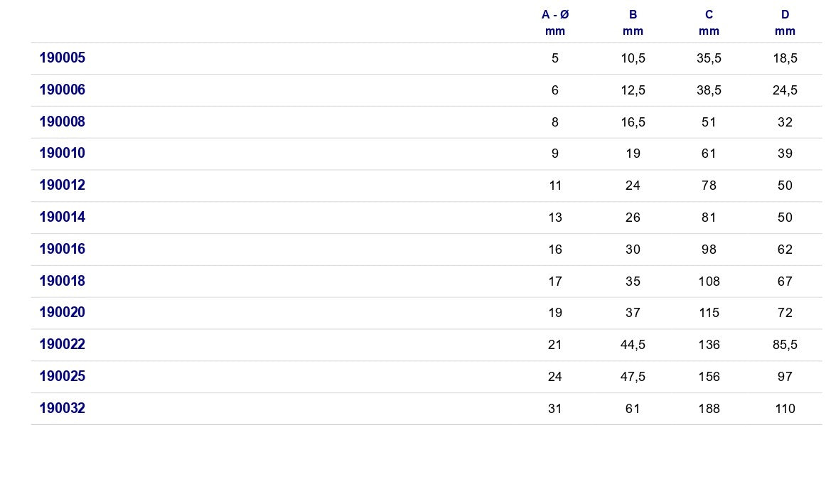Open product link 190006

pos(62,90)
